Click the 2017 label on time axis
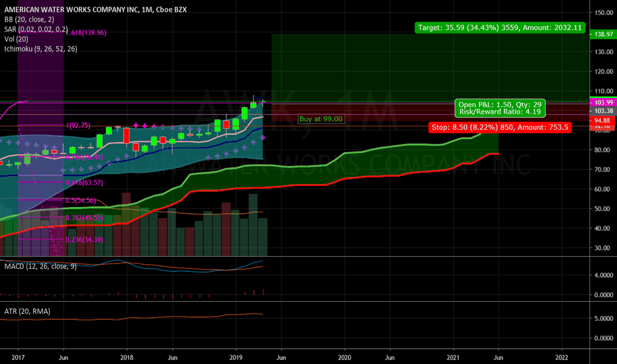This screenshot has width=617, height=364. pos(18,357)
